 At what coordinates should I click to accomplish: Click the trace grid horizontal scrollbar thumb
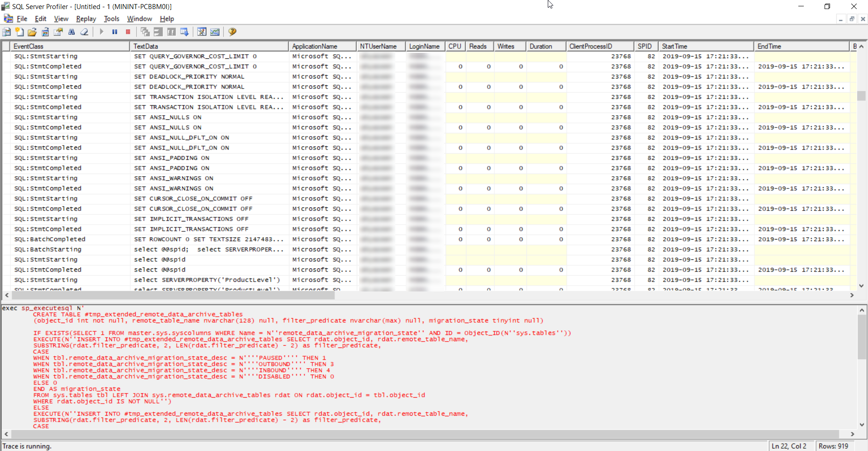[173, 295]
